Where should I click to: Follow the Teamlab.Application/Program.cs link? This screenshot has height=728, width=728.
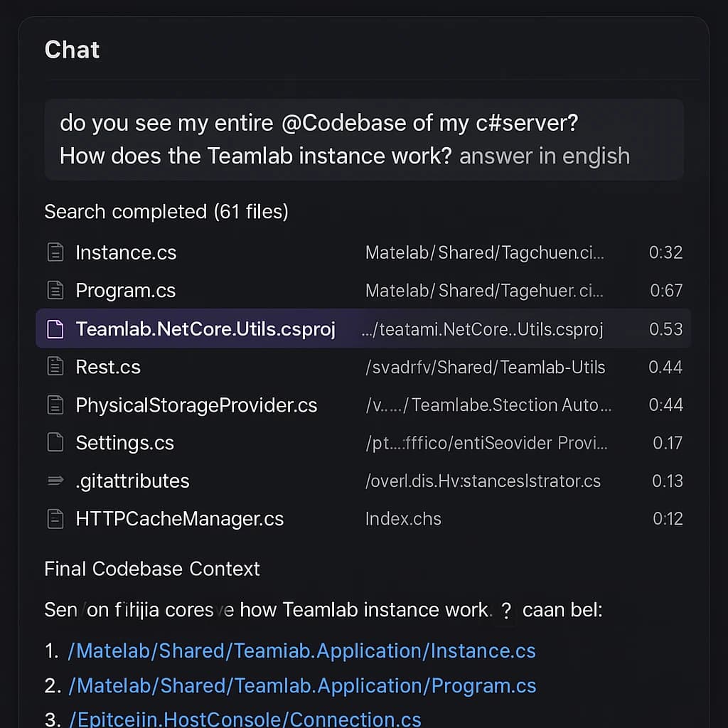click(x=302, y=685)
